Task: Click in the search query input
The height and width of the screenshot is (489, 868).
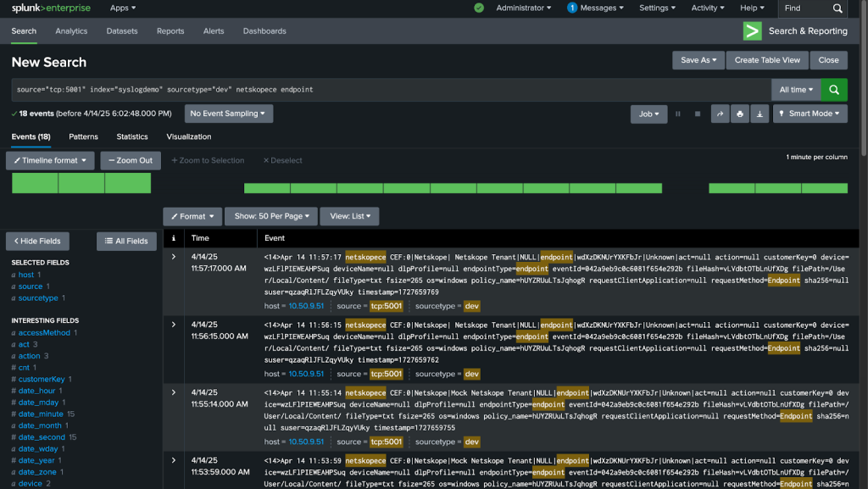Action: (391, 90)
